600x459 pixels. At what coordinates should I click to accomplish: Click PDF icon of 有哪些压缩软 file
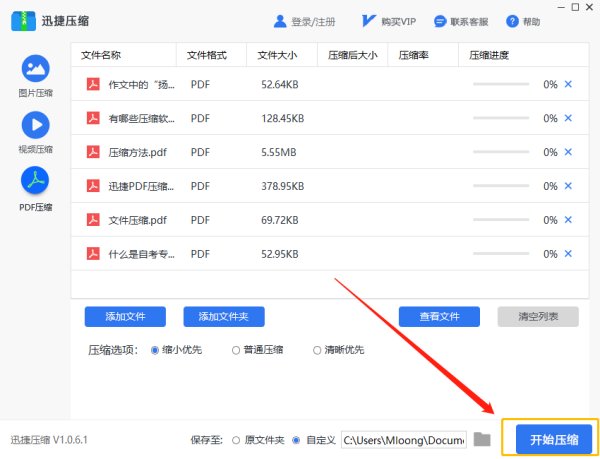[93, 118]
